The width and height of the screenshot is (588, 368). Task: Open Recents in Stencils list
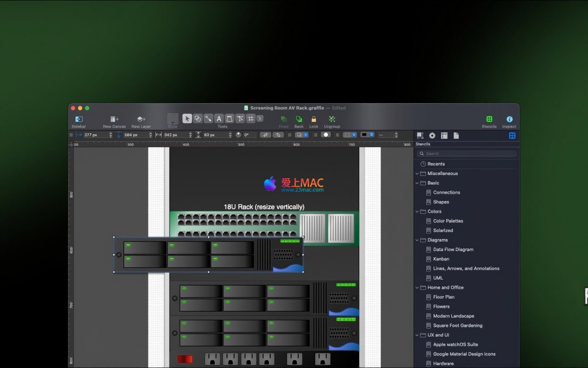click(436, 164)
